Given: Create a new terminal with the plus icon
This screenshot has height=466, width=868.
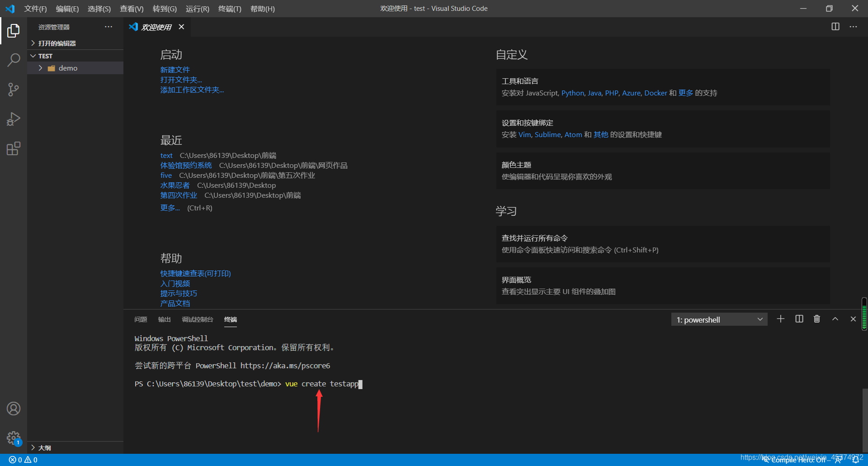Looking at the screenshot, I should (x=781, y=319).
